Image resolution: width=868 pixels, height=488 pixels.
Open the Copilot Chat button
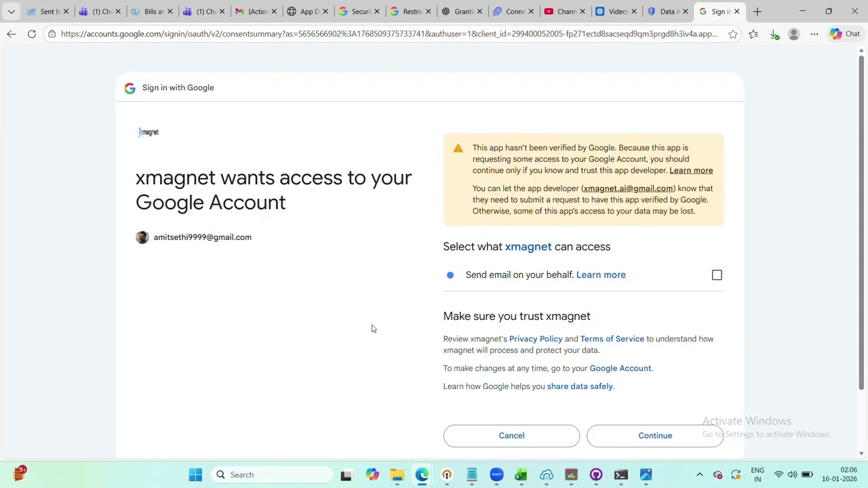(845, 34)
